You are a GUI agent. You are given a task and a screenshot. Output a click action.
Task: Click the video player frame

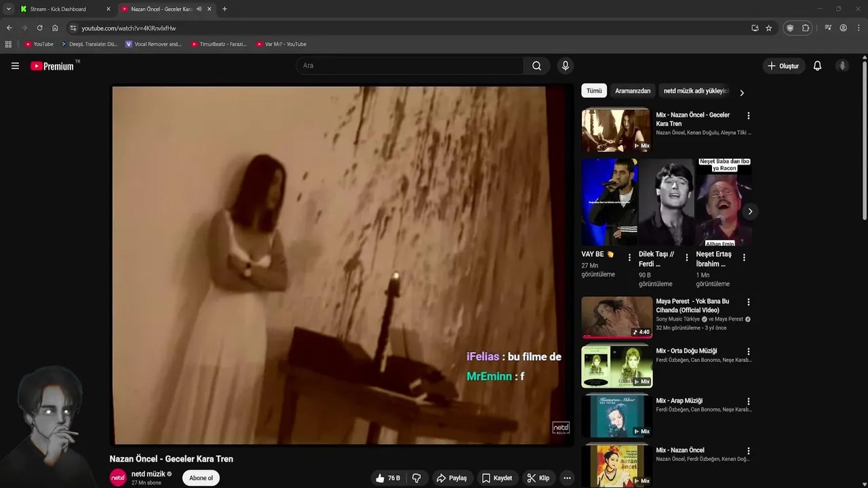click(341, 265)
